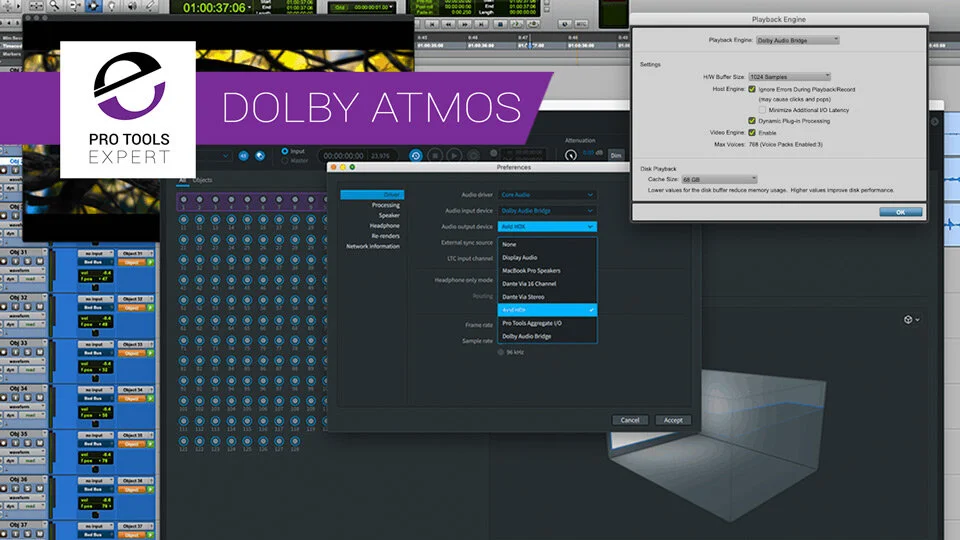The height and width of the screenshot is (540, 960).
Task: Click the Dolby renderer stop button
Action: [435, 156]
